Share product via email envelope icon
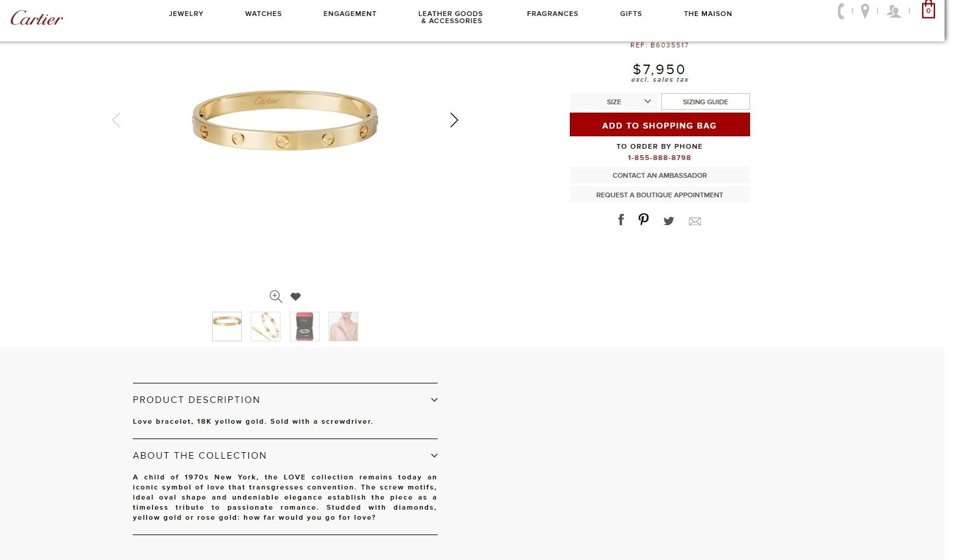 point(695,221)
